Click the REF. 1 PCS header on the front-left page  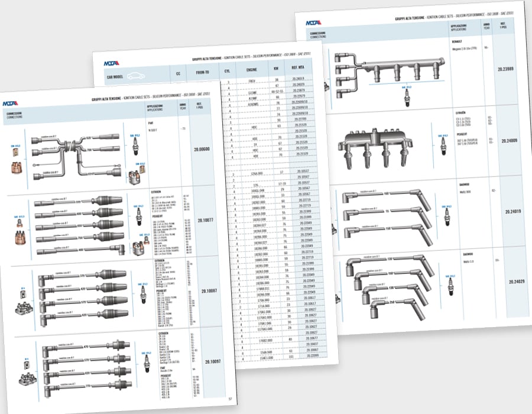[x=200, y=105]
